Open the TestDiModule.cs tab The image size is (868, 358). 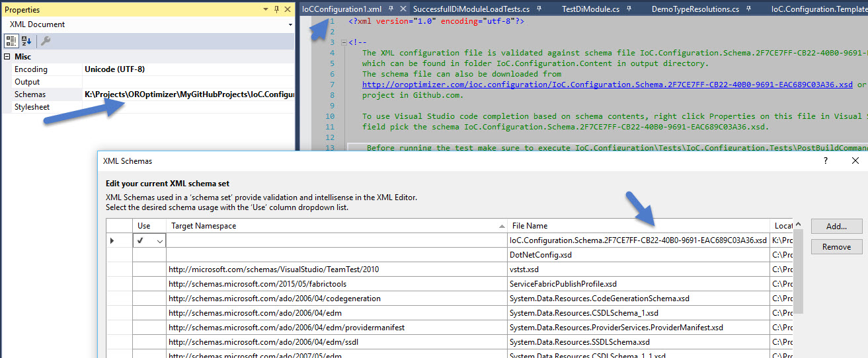590,9
